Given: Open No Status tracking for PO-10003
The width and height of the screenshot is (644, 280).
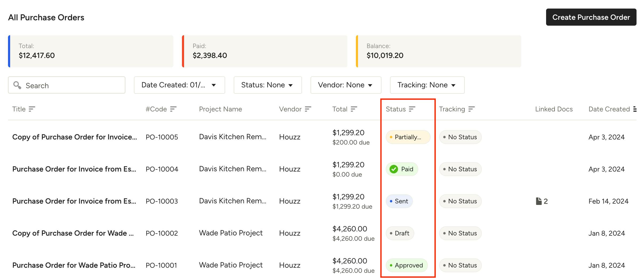Looking at the screenshot, I should 460,201.
